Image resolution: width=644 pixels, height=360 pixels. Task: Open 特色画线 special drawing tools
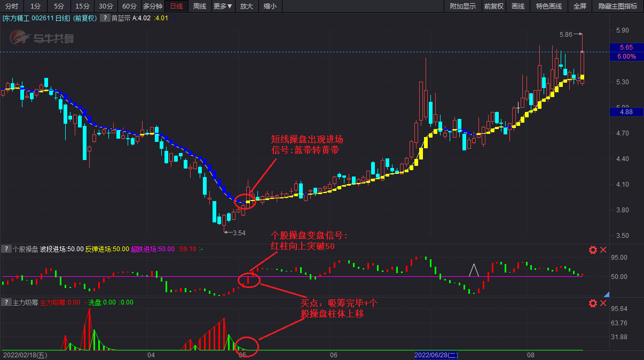(x=549, y=6)
